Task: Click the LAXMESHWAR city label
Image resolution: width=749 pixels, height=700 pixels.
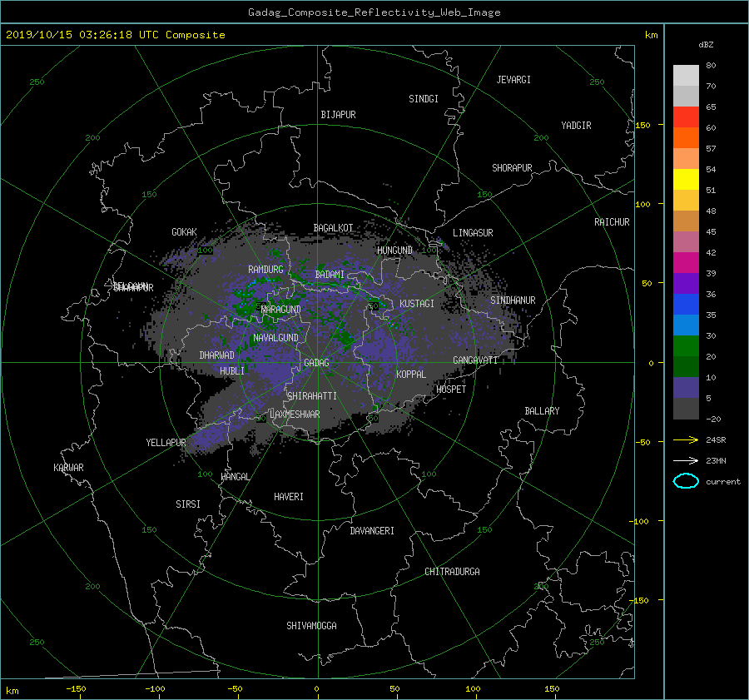Action: point(295,415)
